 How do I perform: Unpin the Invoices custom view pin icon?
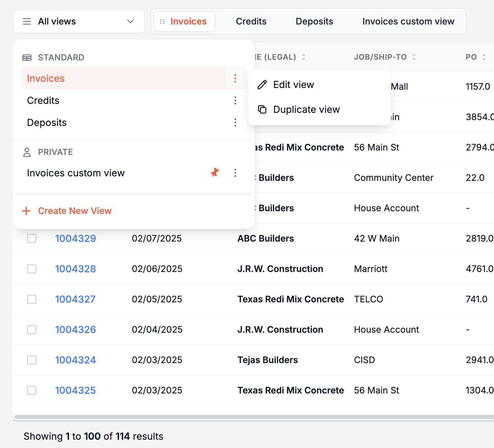tap(215, 173)
